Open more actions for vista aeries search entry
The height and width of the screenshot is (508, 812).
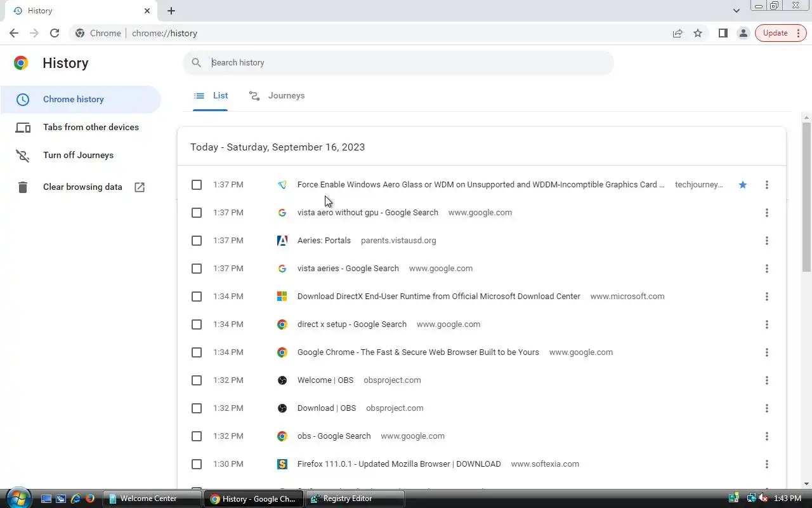click(766, 269)
